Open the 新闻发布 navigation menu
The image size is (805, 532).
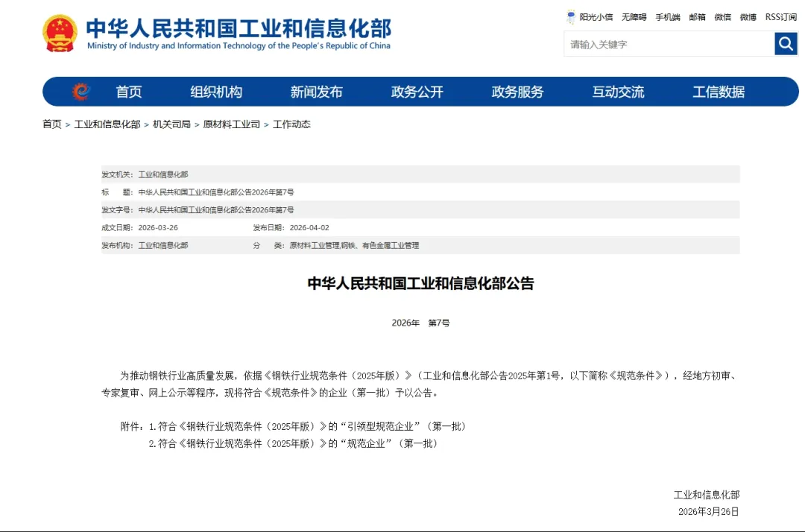(x=316, y=92)
